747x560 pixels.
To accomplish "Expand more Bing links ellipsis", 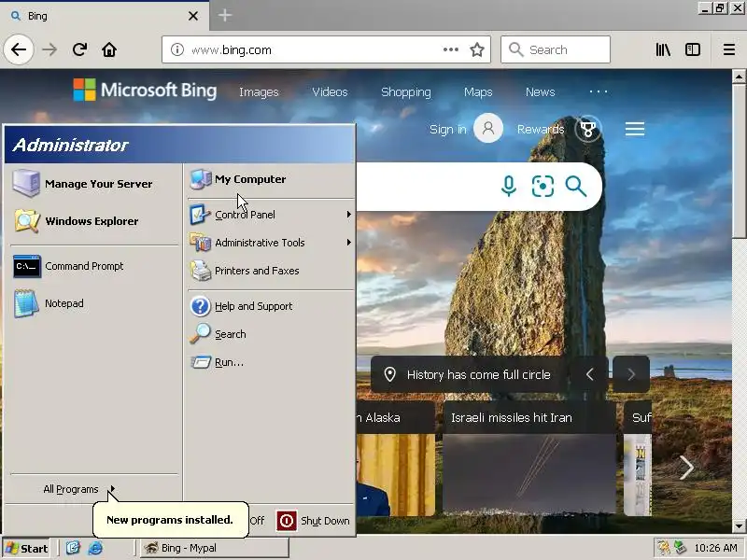I will click(x=599, y=91).
